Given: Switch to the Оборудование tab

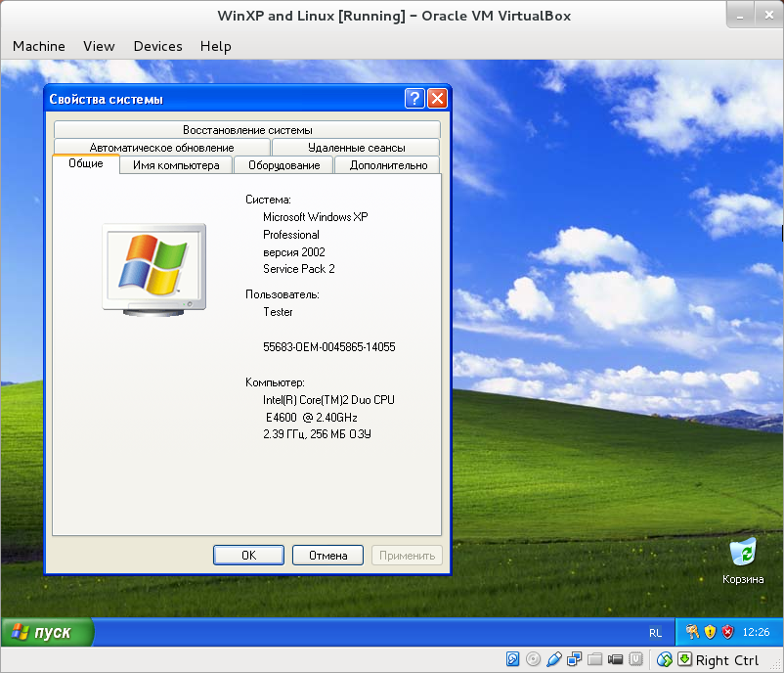Looking at the screenshot, I should (283, 164).
